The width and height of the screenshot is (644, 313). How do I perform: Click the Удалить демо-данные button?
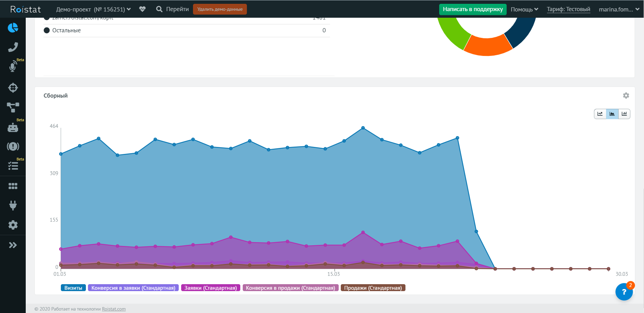coord(220,9)
